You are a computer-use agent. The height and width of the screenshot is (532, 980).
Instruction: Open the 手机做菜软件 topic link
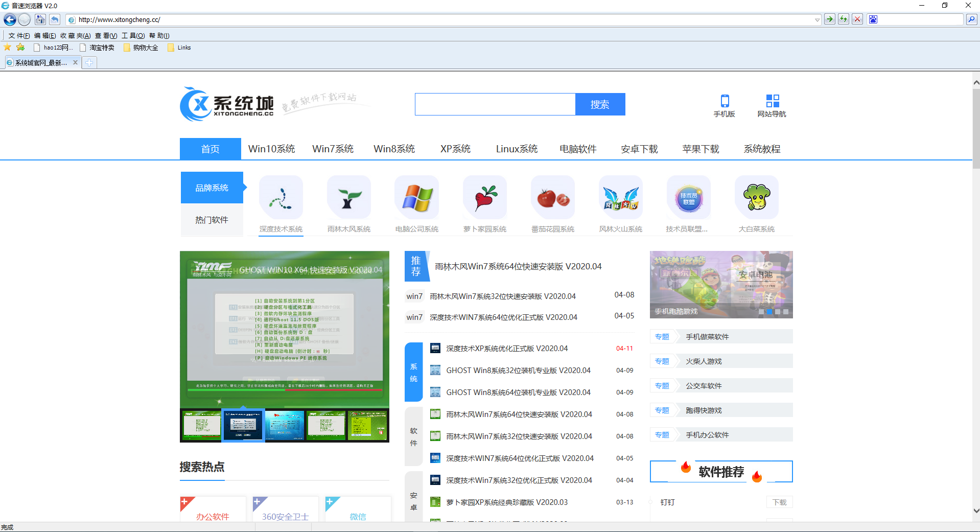[707, 337]
